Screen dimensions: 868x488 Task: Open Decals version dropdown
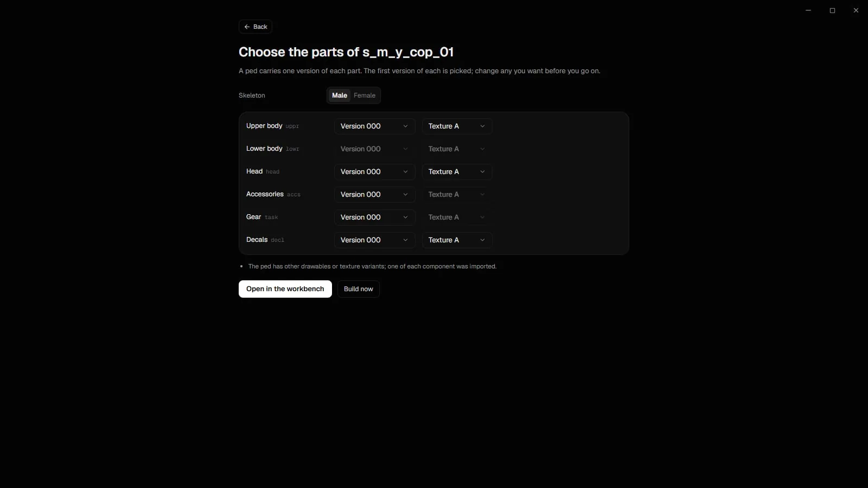[x=374, y=240]
